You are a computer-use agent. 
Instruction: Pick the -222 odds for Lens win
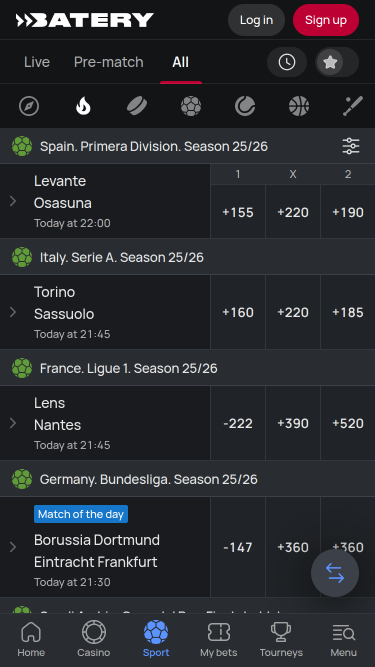point(238,423)
